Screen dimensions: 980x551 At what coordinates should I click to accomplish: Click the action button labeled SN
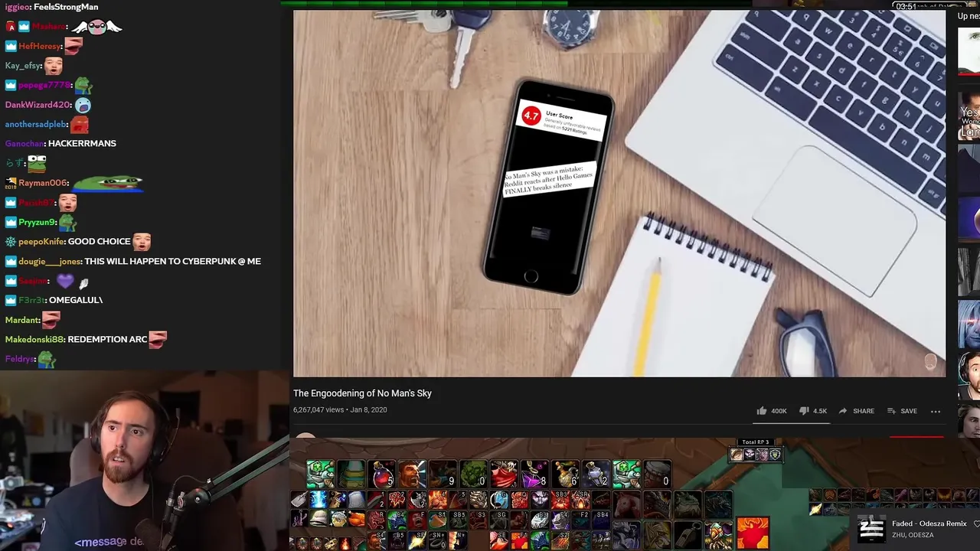pos(438,540)
